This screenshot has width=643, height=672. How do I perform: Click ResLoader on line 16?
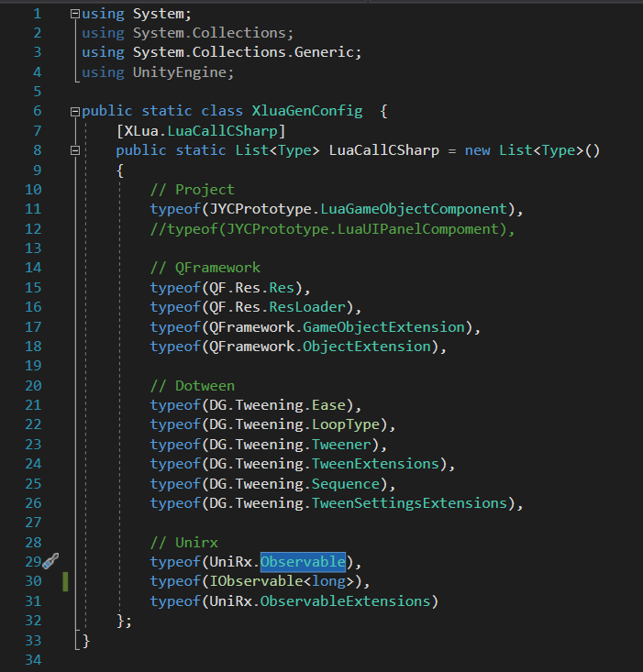(307, 307)
